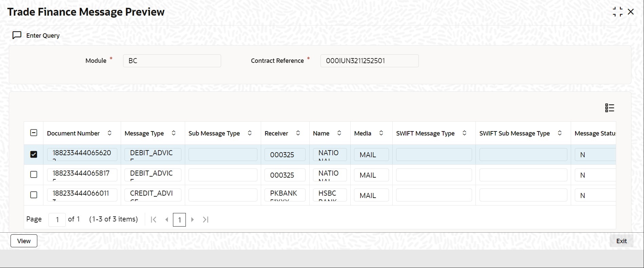Open the table view options icon

coord(609,108)
